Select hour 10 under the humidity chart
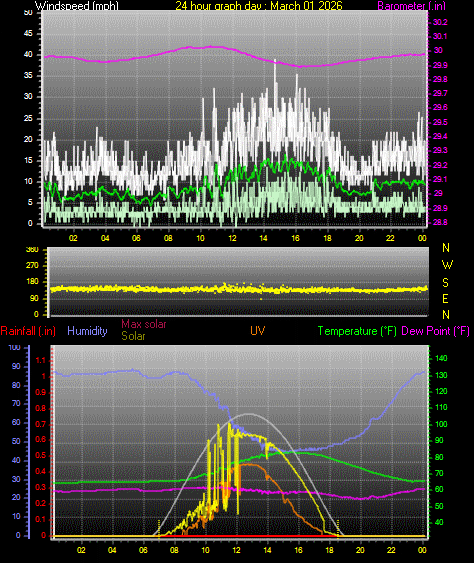The width and height of the screenshot is (474, 563). pos(205,550)
